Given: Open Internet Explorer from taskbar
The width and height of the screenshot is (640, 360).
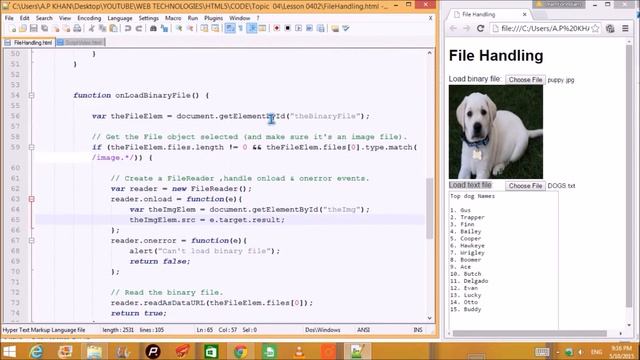Looking at the screenshot, I should (x=36, y=351).
